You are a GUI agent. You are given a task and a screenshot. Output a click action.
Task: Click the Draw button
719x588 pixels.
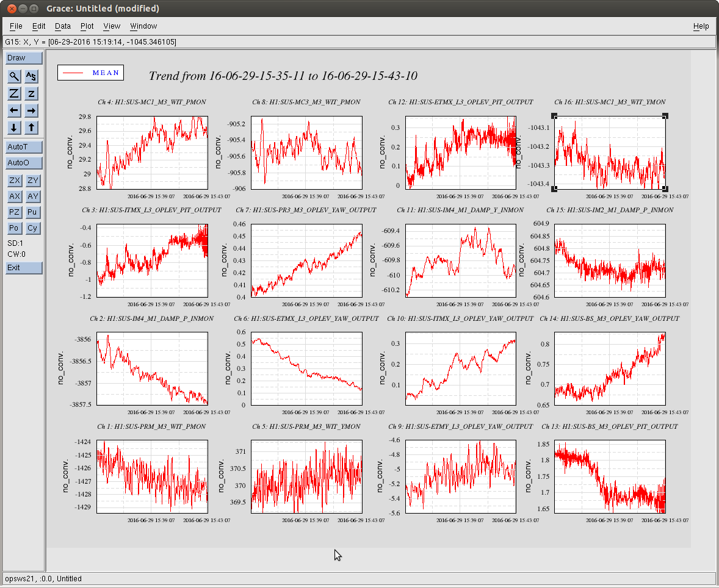click(24, 58)
